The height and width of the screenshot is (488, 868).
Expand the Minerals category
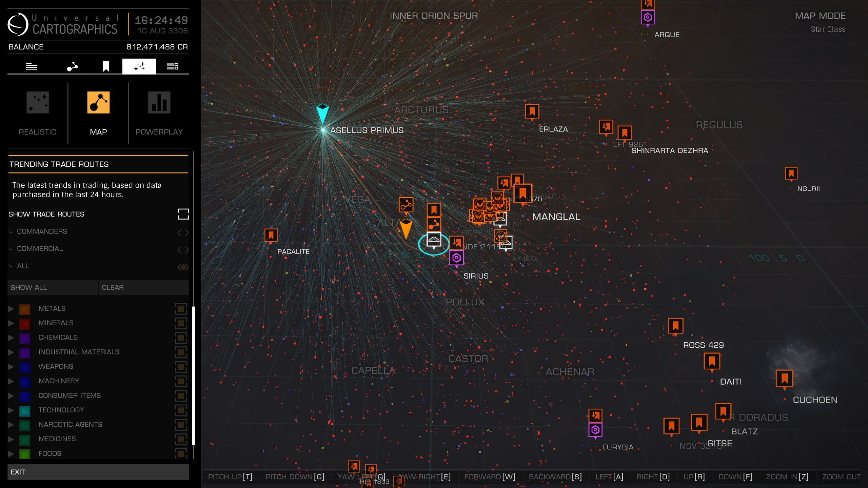coord(11,323)
